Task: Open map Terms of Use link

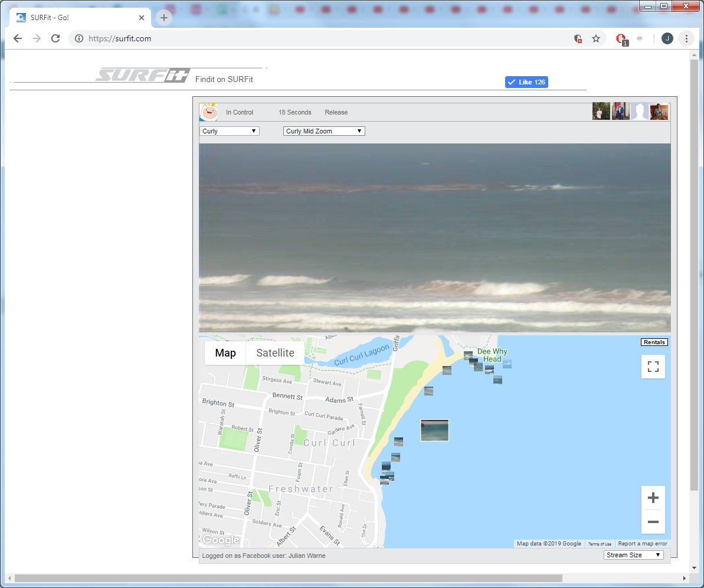Action: point(600,544)
